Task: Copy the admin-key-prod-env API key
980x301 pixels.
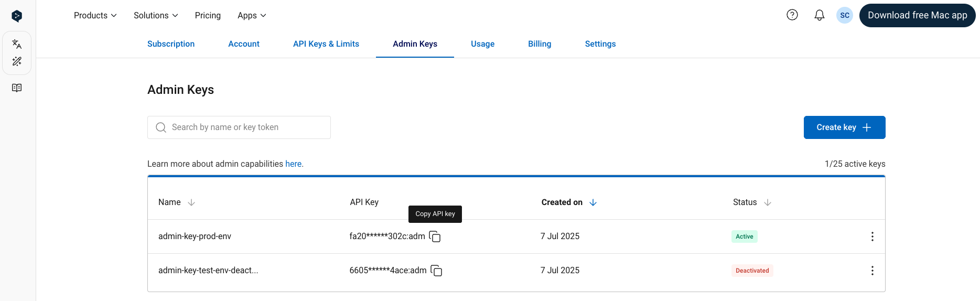Action: pyautogui.click(x=435, y=236)
